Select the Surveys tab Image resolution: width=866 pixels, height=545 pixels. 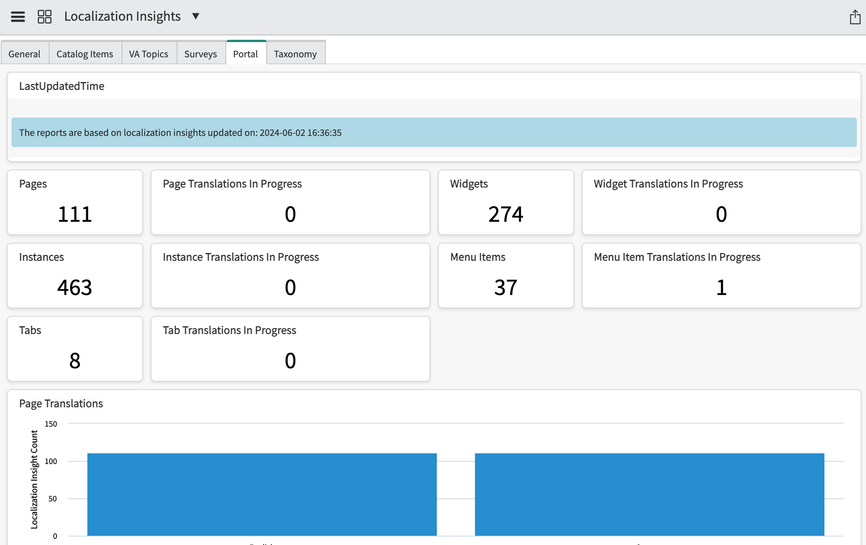click(200, 54)
